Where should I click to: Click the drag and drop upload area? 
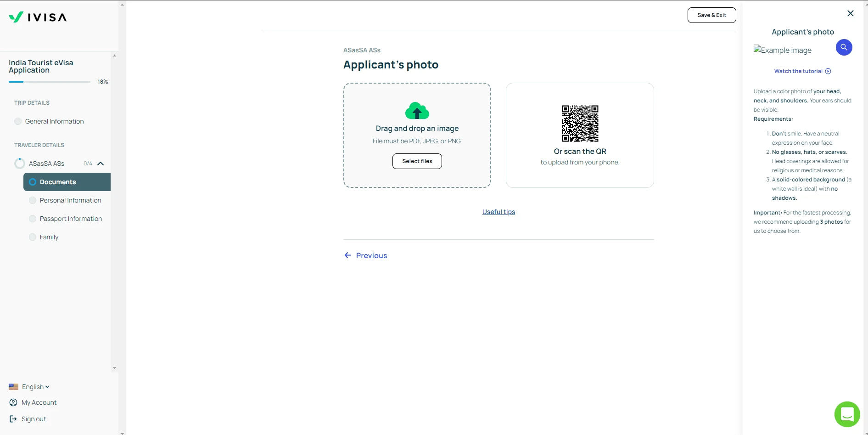pyautogui.click(x=417, y=135)
